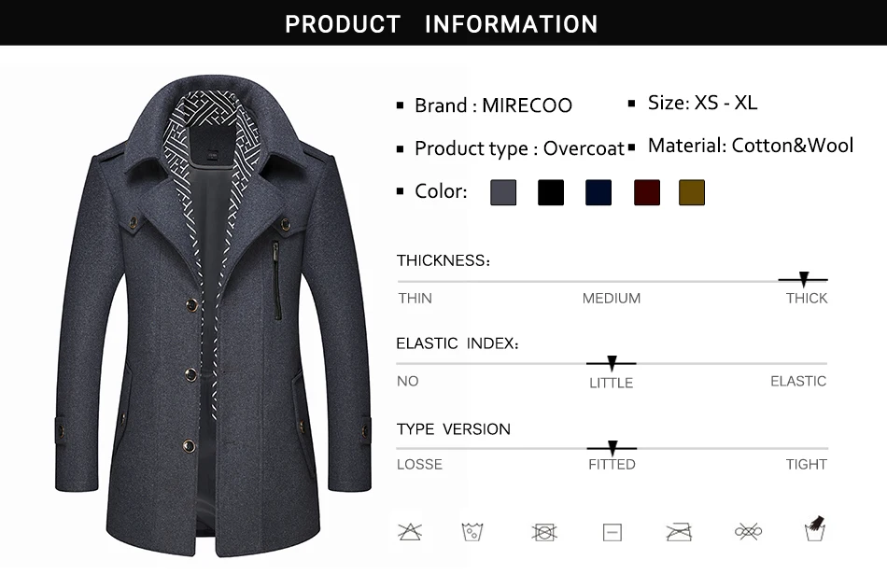Click the thickness slider marker at THICK
Screen dimensions: 887x588
coord(803,279)
